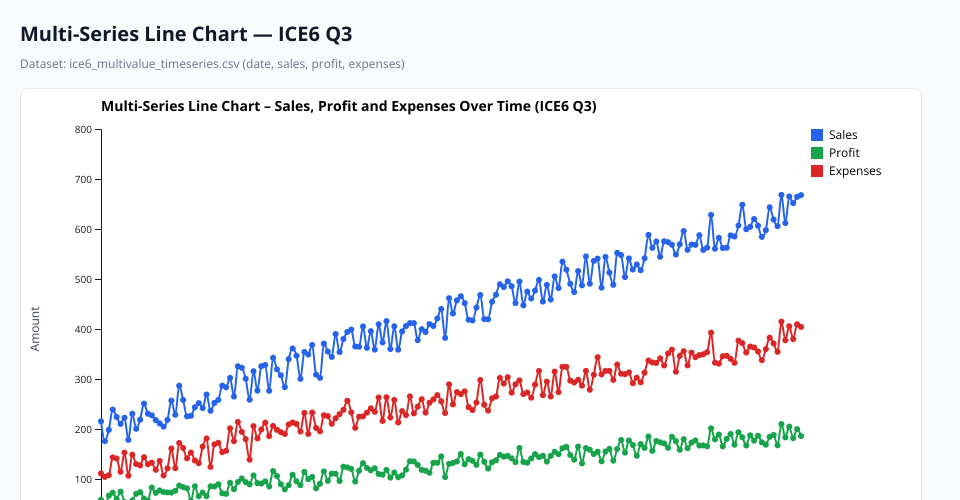Click the 200 y-axis tick label
This screenshot has width=960, height=500.
[83, 430]
